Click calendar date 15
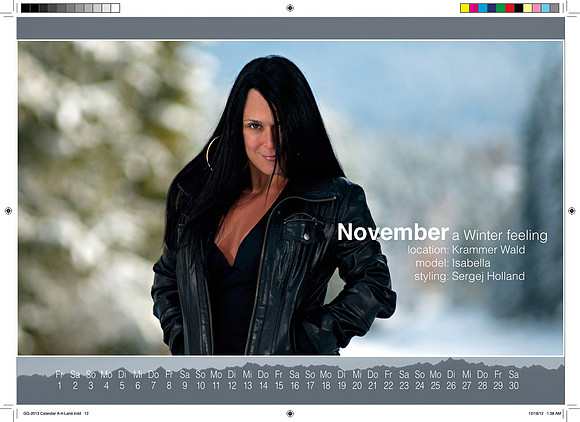Image resolution: width=580 pixels, height=422 pixels. click(279, 386)
